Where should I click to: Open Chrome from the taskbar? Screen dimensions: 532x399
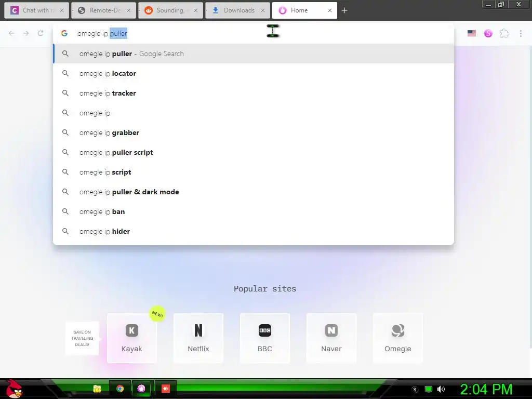(x=120, y=389)
